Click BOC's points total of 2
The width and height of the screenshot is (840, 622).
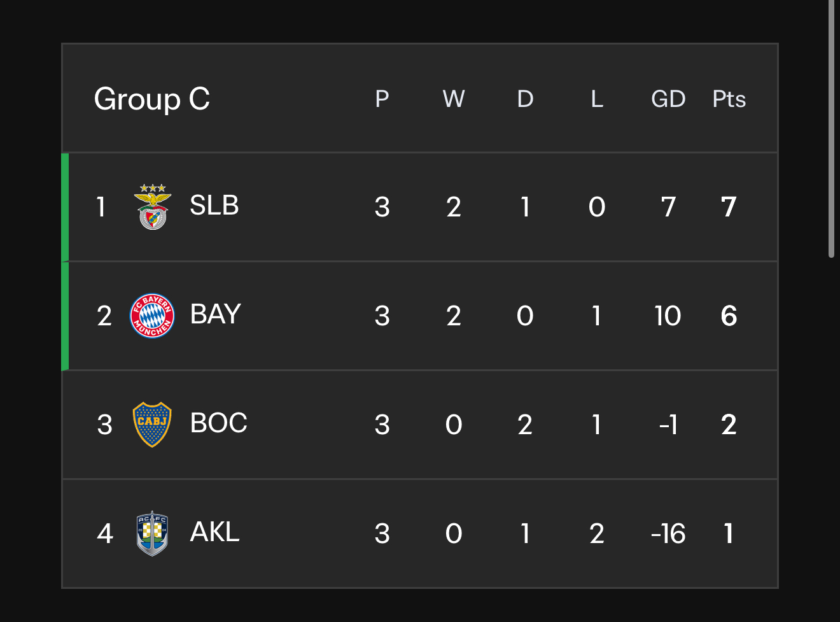tap(729, 425)
